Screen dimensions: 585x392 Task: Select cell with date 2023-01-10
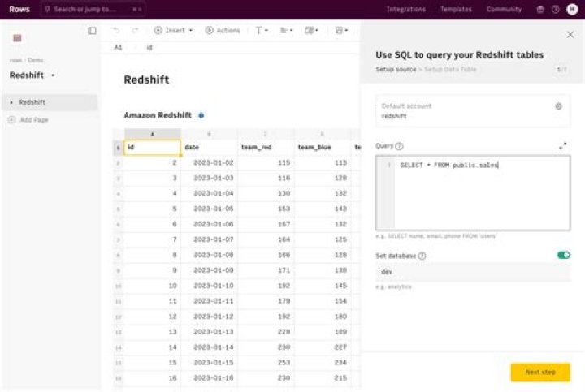[210, 286]
